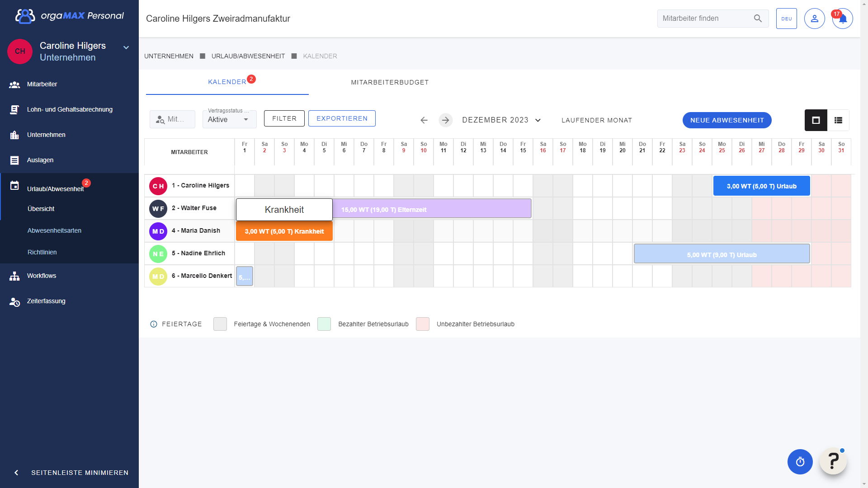Go to previous month arrow
The width and height of the screenshot is (868, 488).
(x=424, y=120)
